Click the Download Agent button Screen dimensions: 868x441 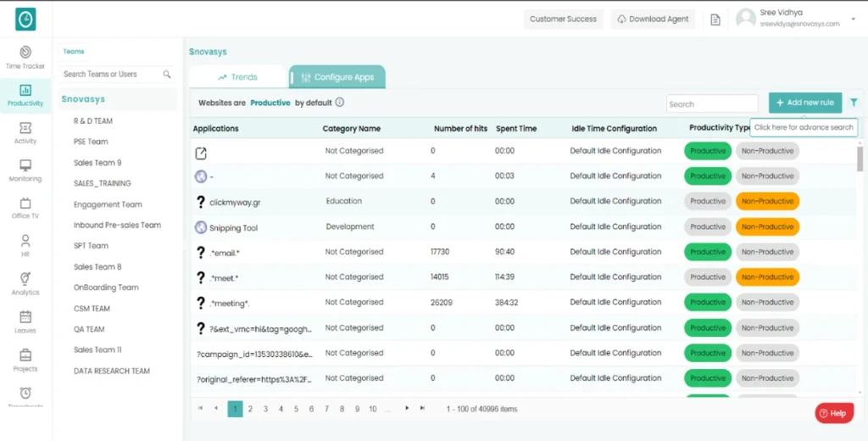(654, 19)
